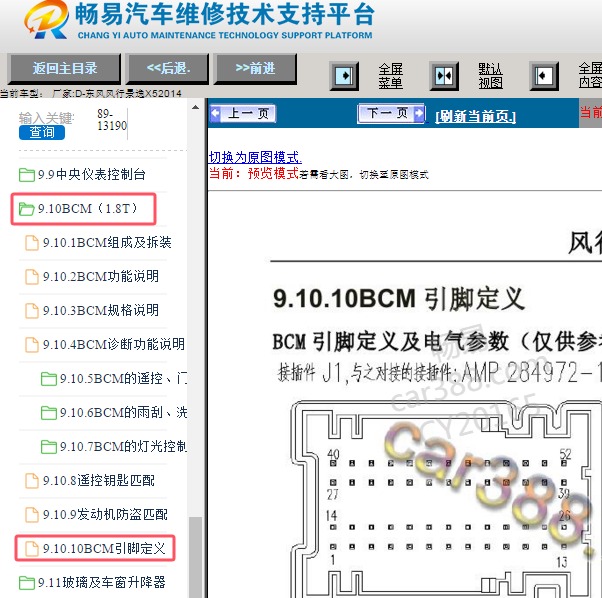The height and width of the screenshot is (598, 602).
Task: Select 全屏菜单 label
Action: click(x=390, y=76)
